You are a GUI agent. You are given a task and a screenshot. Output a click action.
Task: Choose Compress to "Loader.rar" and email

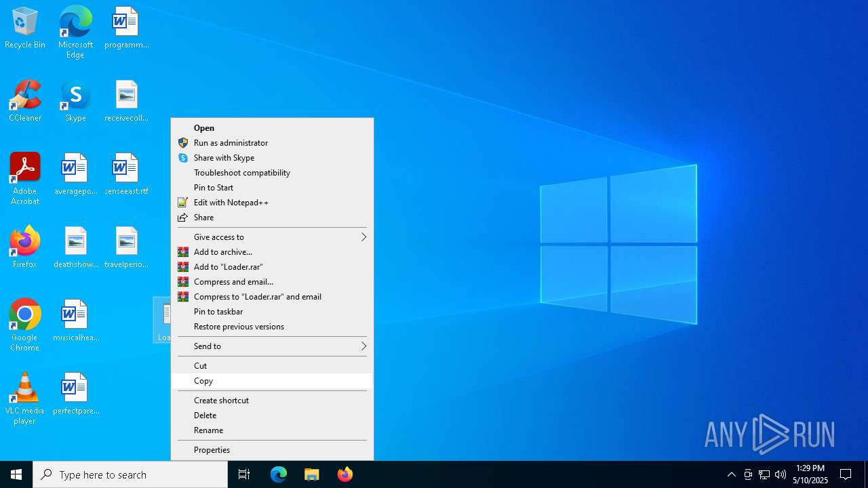(272, 297)
